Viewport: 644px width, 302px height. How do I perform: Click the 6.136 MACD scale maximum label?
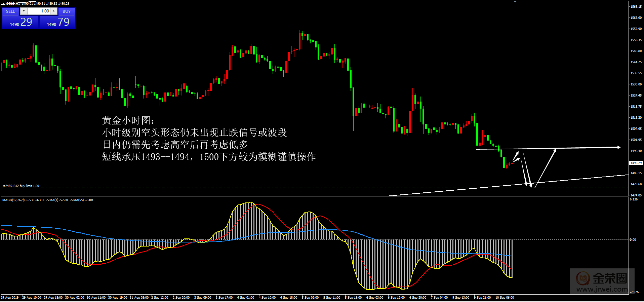[634, 199]
